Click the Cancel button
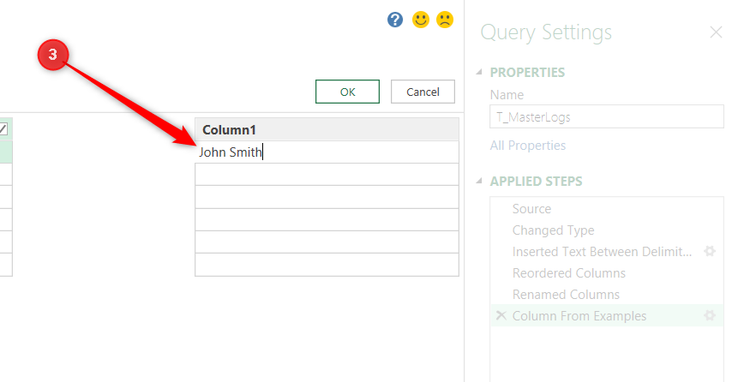 (x=423, y=92)
